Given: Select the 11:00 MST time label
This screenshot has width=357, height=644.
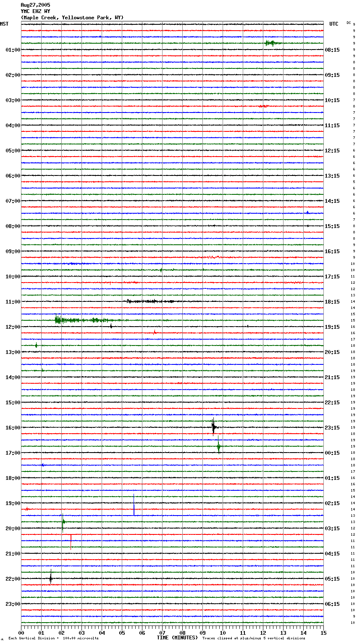Looking at the screenshot, I should coord(13,302).
